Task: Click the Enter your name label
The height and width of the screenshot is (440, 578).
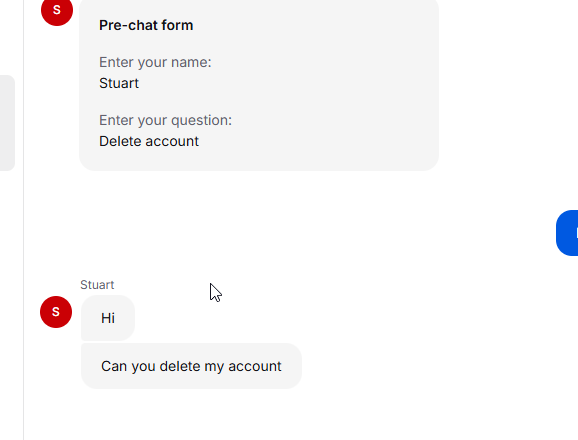Action: click(x=155, y=62)
